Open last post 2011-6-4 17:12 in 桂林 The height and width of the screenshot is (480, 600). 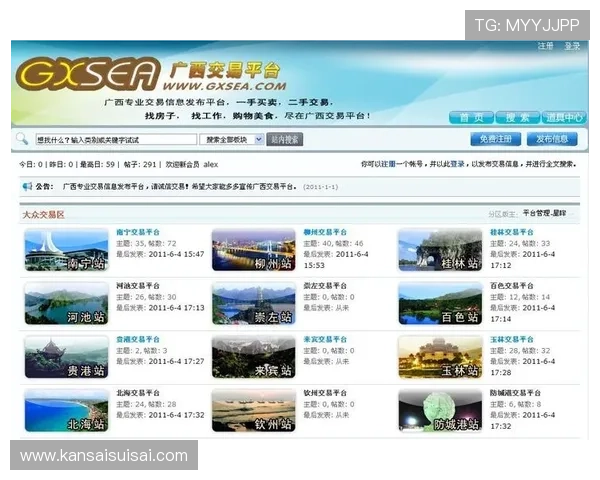pyautogui.click(x=523, y=260)
